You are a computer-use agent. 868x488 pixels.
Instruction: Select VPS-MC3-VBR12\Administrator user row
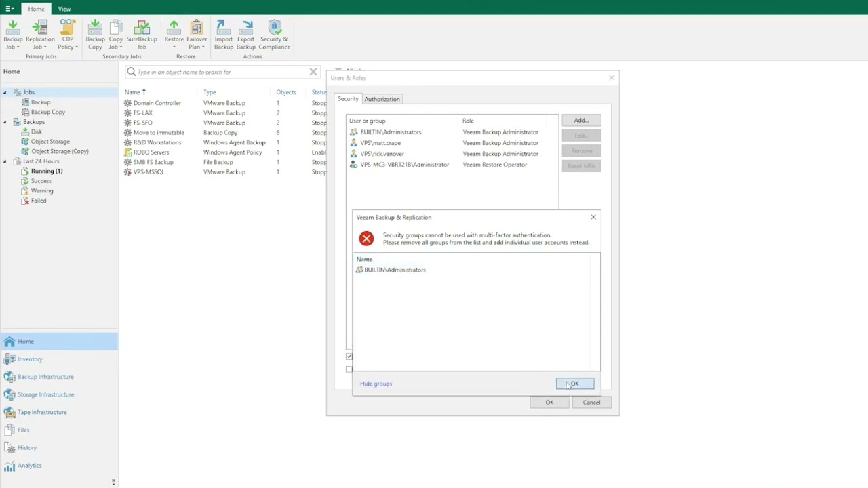coord(452,165)
